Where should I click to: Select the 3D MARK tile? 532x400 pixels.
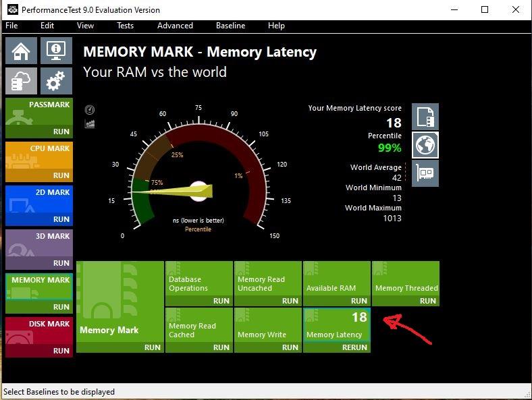(39, 243)
